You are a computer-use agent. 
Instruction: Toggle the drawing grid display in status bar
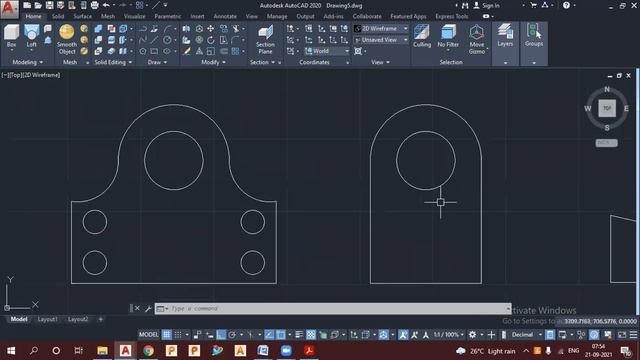pyautogui.click(x=167, y=335)
